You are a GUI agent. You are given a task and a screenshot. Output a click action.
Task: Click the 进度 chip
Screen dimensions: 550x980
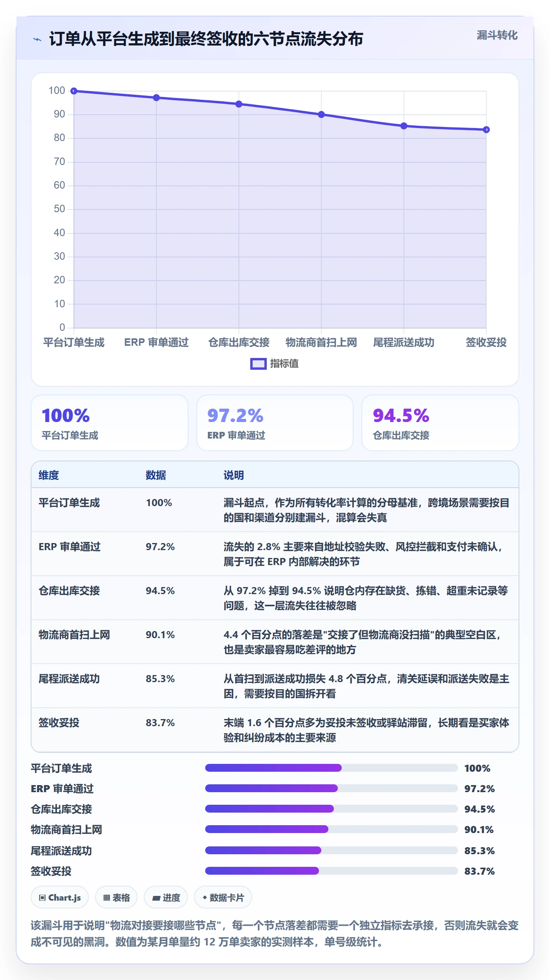(x=166, y=897)
